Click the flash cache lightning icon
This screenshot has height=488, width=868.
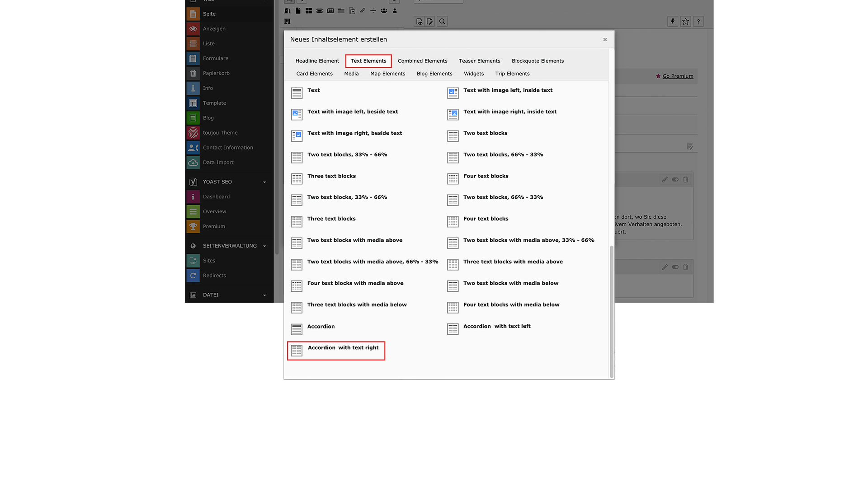point(673,21)
